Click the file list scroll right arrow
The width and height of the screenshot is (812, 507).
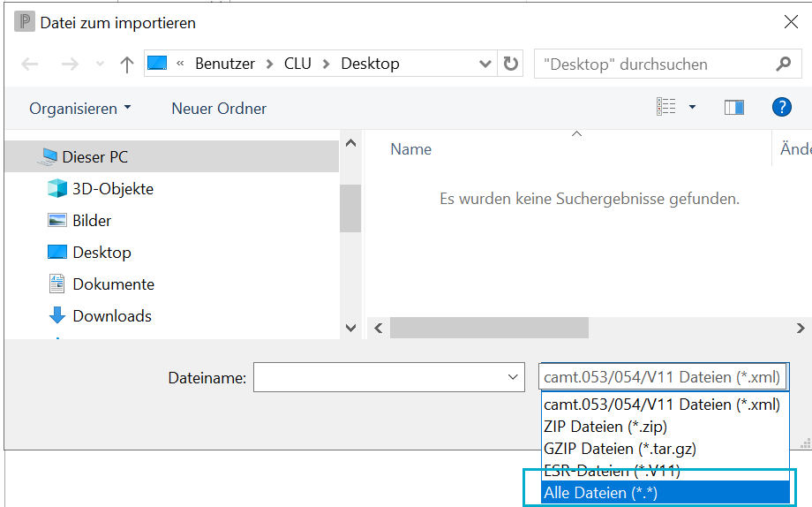pyautogui.click(x=801, y=328)
